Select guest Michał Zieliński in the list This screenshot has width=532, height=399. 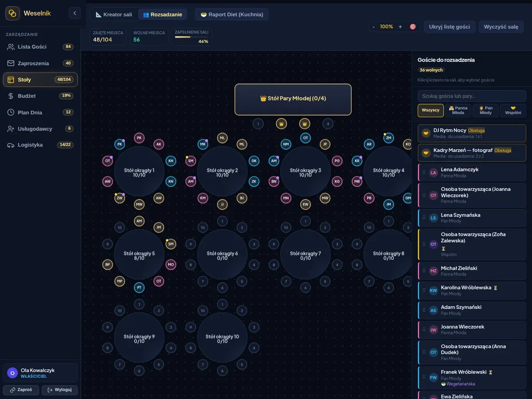(x=472, y=271)
